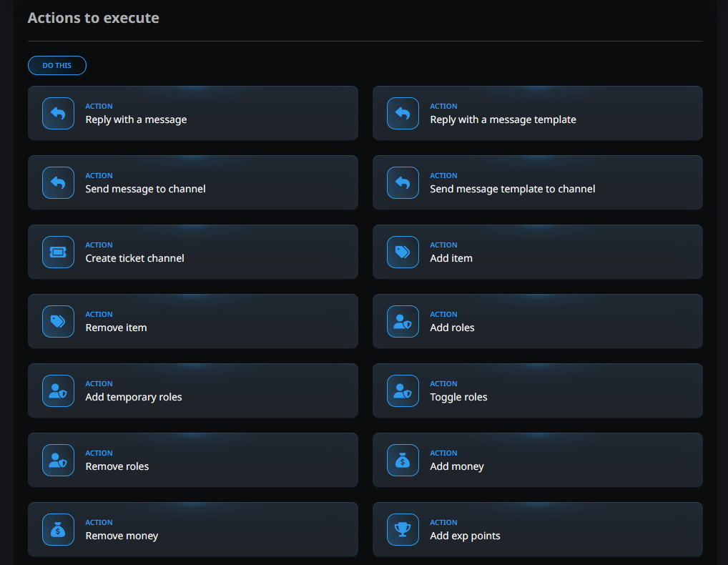Select the Add temporary roles action card
Image resolution: width=728 pixels, height=565 pixels.
(192, 391)
